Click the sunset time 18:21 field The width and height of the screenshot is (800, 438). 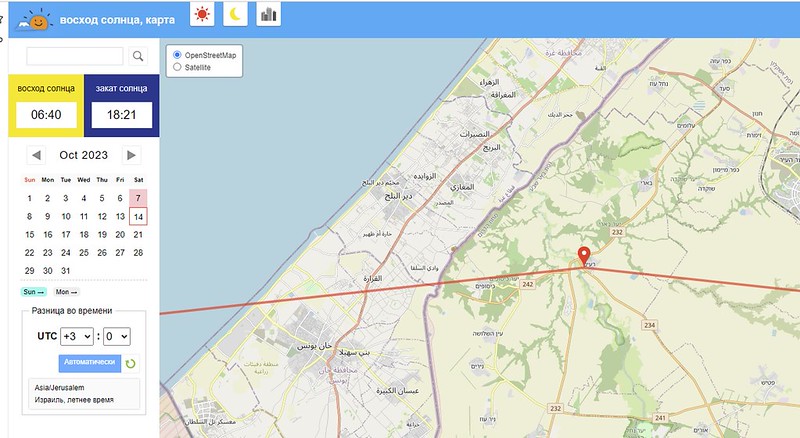[121, 115]
